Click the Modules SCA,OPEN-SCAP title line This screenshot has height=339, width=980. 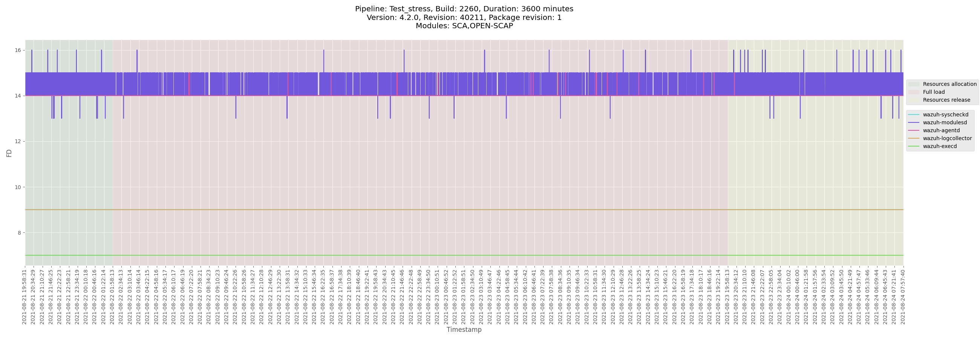(x=464, y=26)
